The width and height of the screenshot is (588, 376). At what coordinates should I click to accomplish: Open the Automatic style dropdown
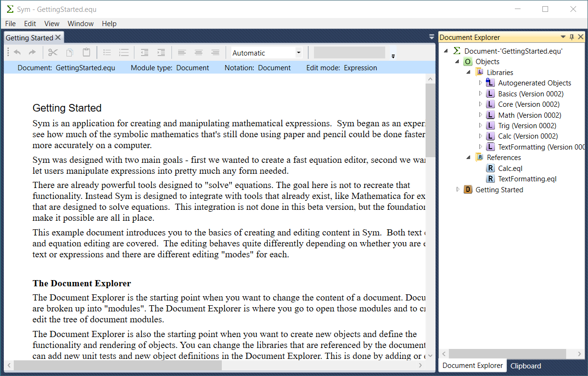pyautogui.click(x=299, y=53)
